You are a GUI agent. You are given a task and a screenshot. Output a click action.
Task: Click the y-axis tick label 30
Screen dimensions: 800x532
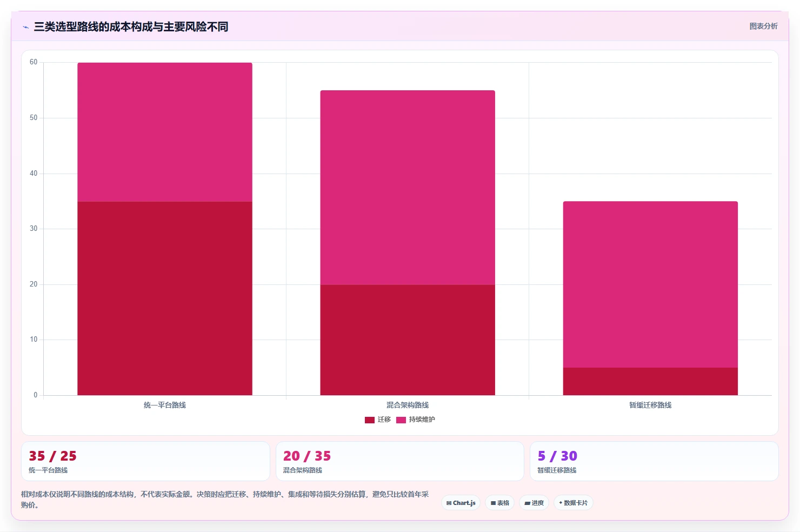tap(34, 229)
